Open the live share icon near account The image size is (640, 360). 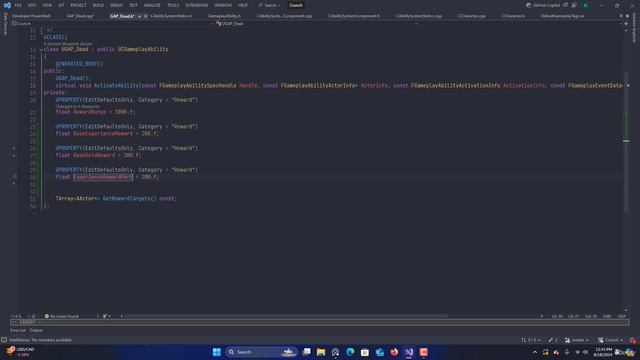[x=574, y=5]
